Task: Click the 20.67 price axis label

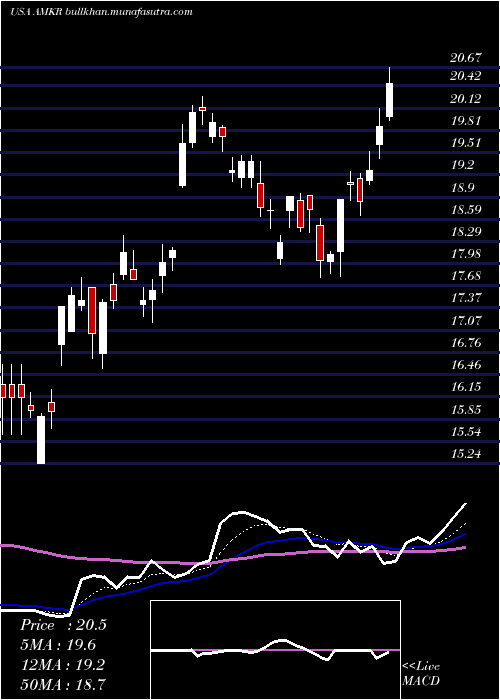Action: point(466,58)
